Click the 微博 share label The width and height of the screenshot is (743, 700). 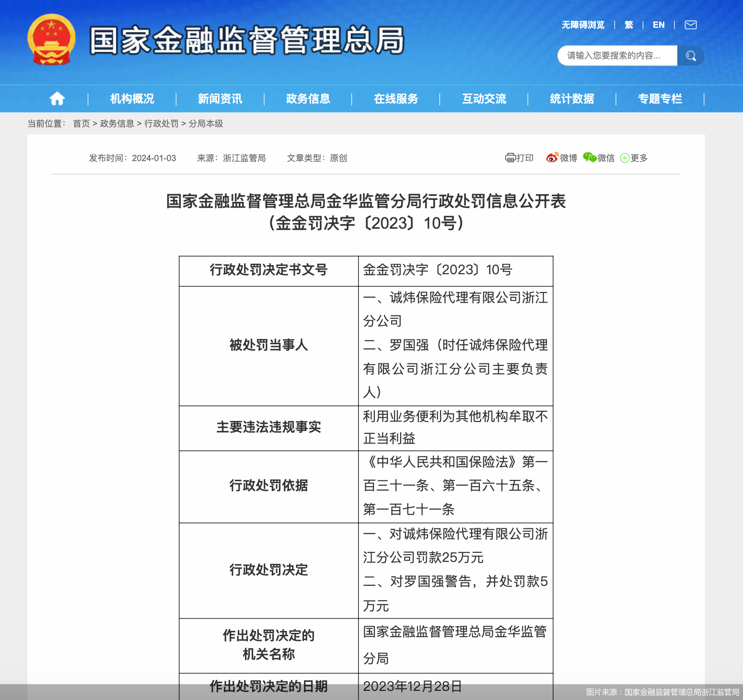click(x=569, y=158)
